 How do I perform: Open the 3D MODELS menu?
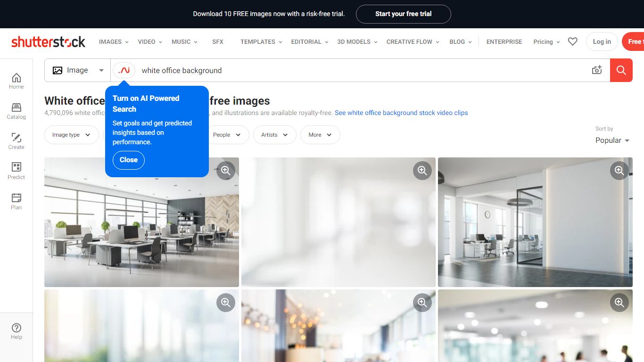pos(357,41)
